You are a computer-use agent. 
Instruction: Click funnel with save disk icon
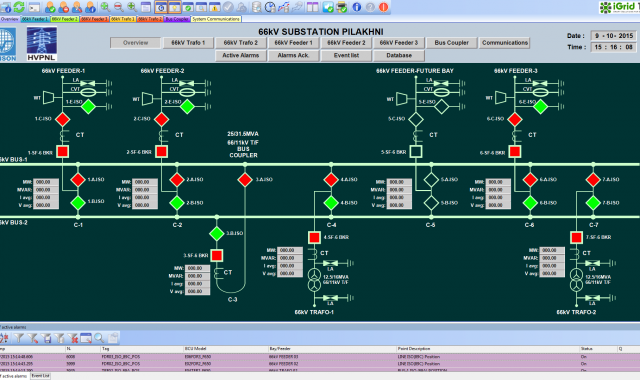pos(46,338)
